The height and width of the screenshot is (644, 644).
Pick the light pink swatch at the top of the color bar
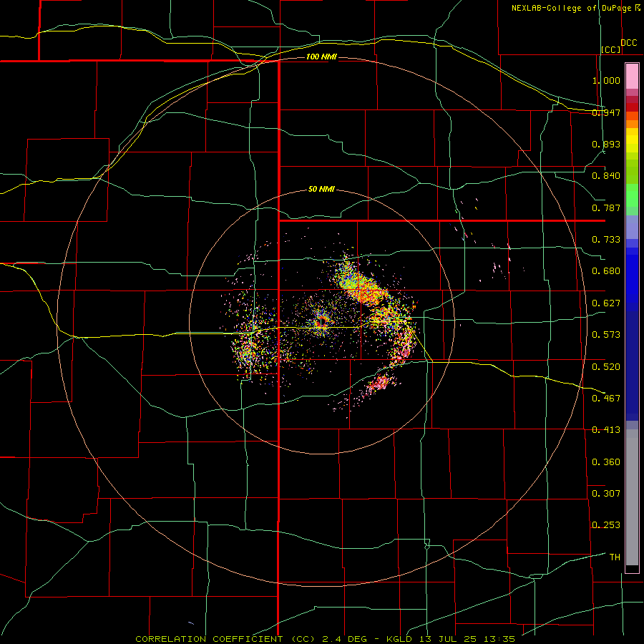632,77
